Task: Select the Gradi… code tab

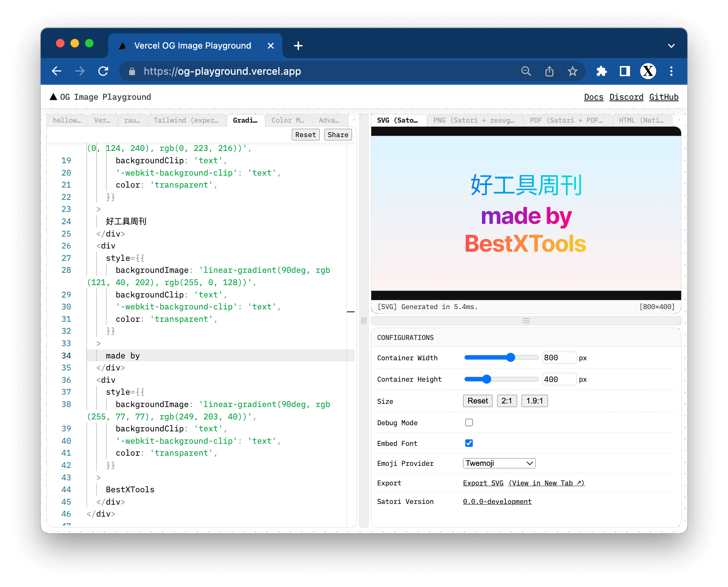Action: coord(245,120)
